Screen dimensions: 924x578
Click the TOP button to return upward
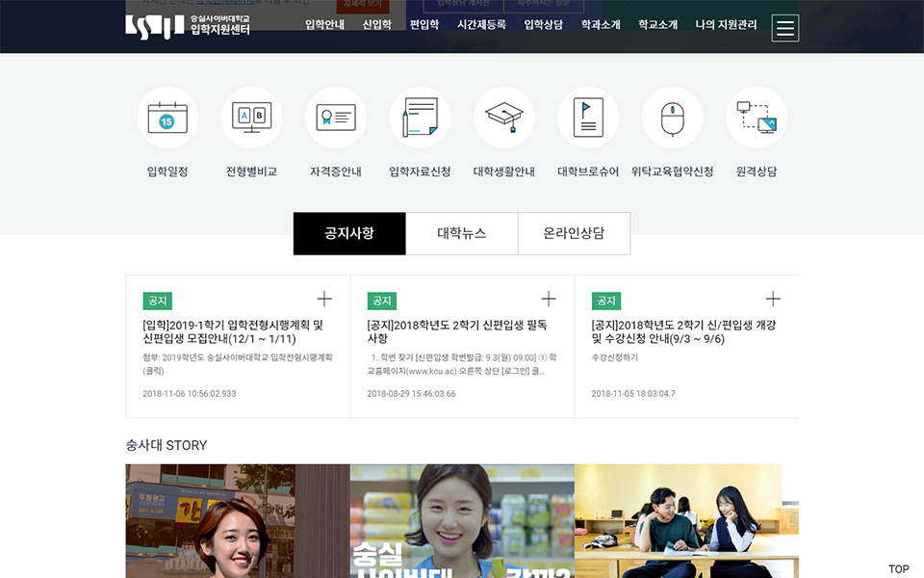tap(898, 568)
